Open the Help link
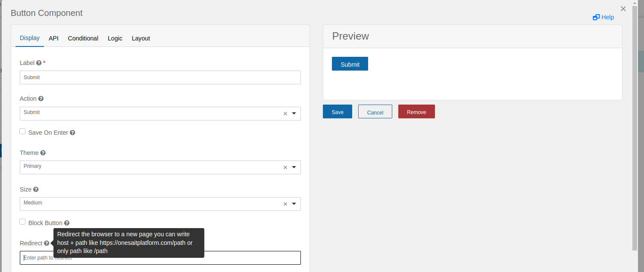 click(603, 17)
